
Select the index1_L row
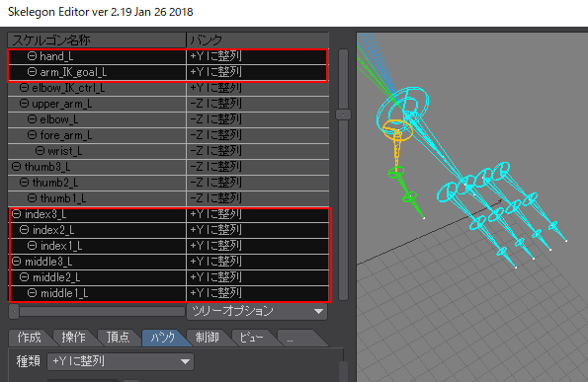[168, 246]
